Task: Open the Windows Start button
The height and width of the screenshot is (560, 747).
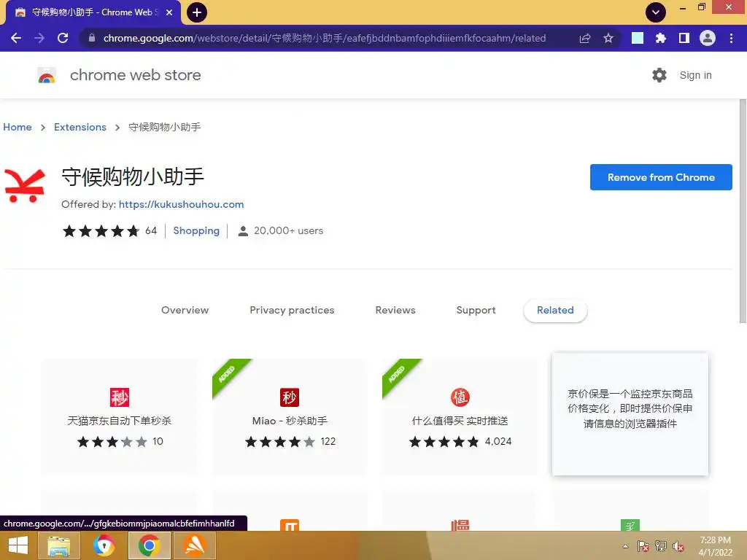Action: click(18, 545)
